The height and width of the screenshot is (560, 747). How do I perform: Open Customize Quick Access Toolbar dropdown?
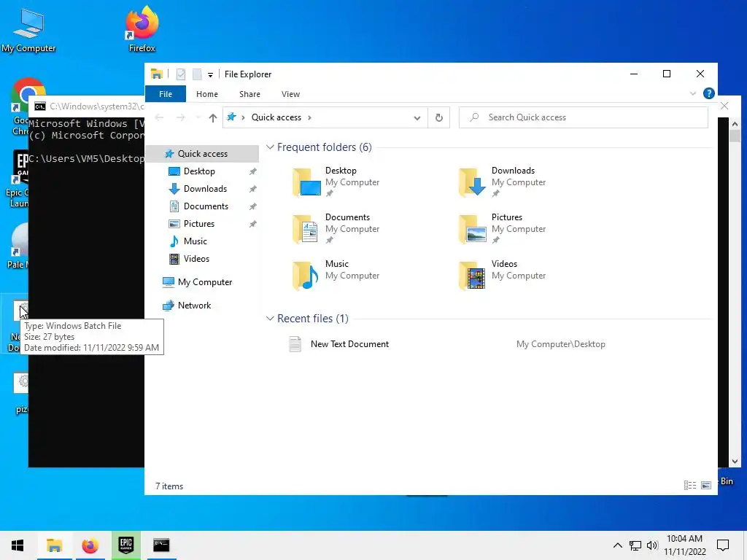(x=210, y=75)
